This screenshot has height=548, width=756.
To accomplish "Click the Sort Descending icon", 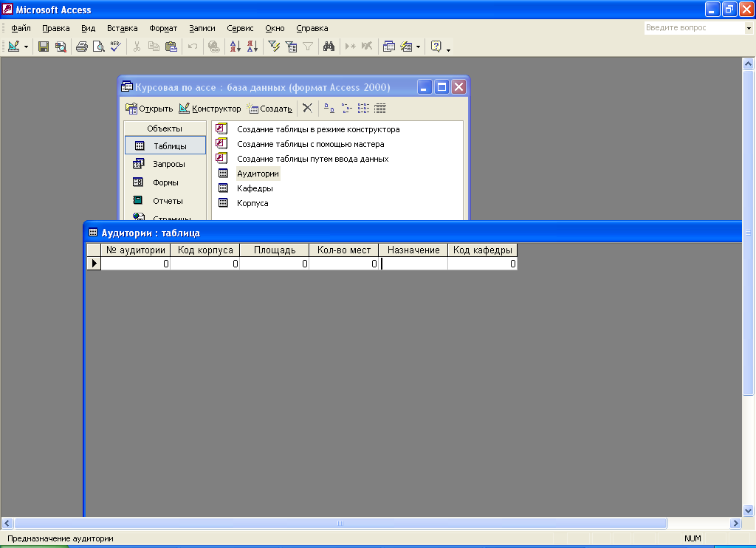I will point(252,47).
